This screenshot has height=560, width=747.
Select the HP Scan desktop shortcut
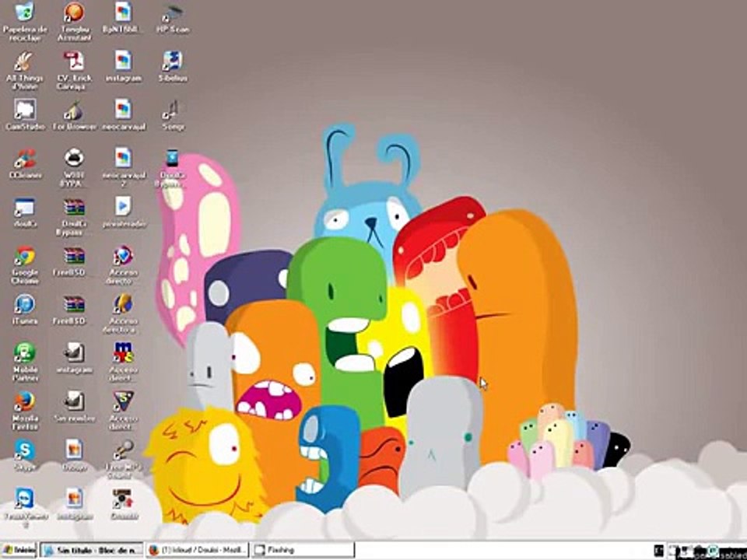173,17
